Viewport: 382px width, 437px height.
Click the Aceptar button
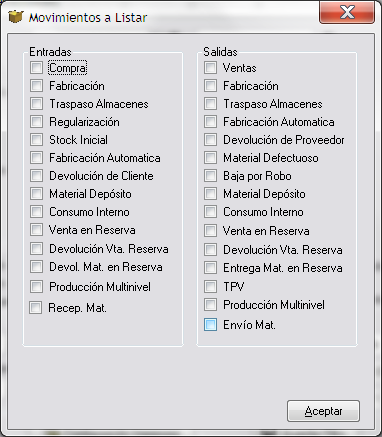pyautogui.click(x=323, y=411)
